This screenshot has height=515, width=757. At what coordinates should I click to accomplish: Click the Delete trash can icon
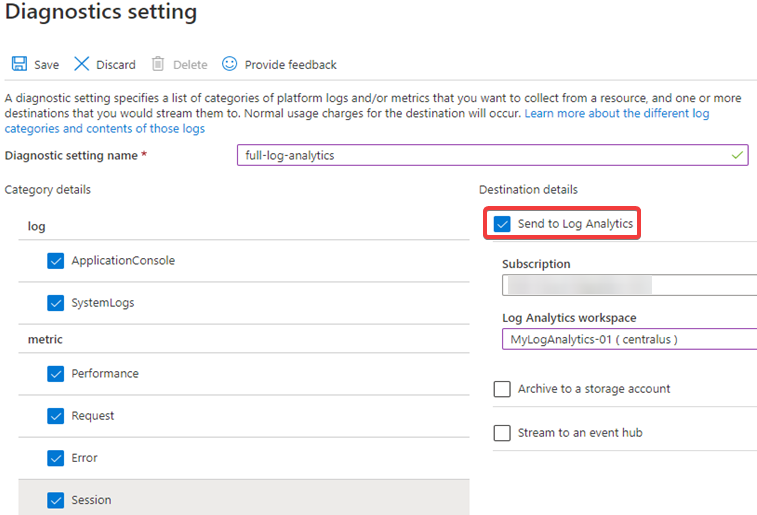(x=158, y=64)
